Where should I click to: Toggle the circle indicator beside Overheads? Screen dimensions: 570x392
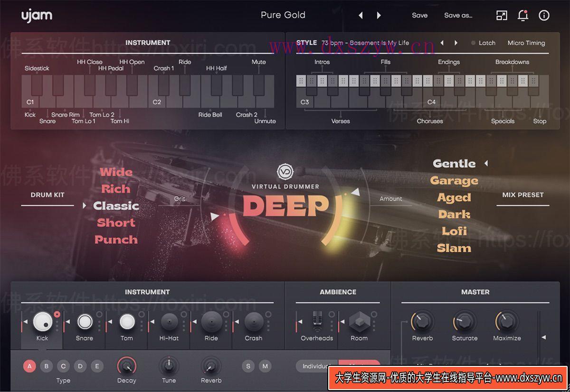332,314
